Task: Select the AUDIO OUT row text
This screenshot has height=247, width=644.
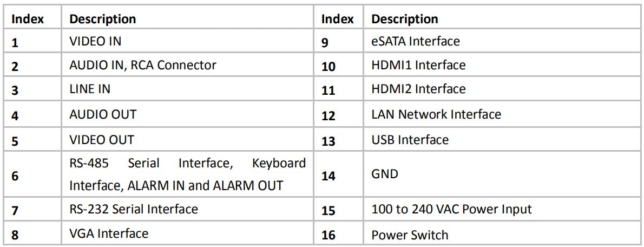Action: click(x=103, y=114)
